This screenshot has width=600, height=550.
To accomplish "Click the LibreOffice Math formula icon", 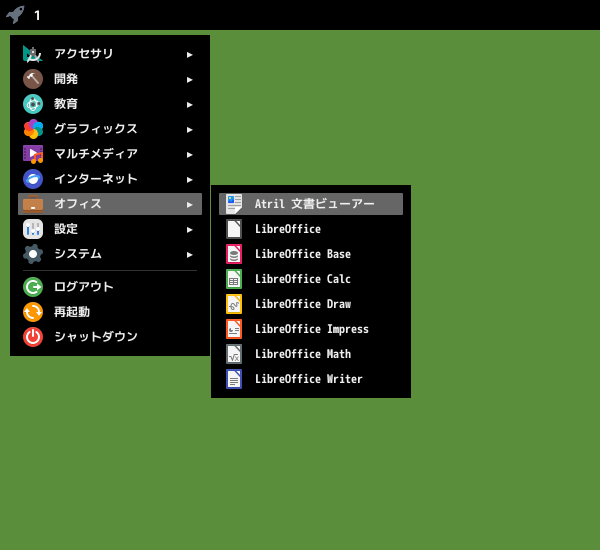I will [x=234, y=354].
